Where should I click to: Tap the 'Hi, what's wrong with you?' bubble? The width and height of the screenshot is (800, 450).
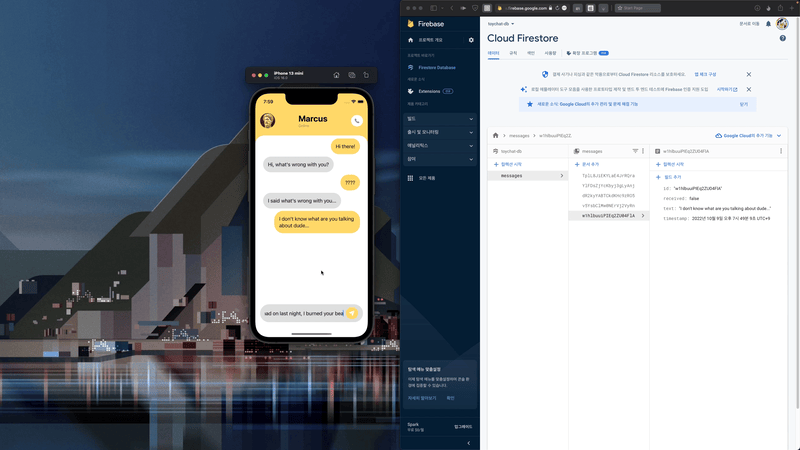pyautogui.click(x=298, y=164)
